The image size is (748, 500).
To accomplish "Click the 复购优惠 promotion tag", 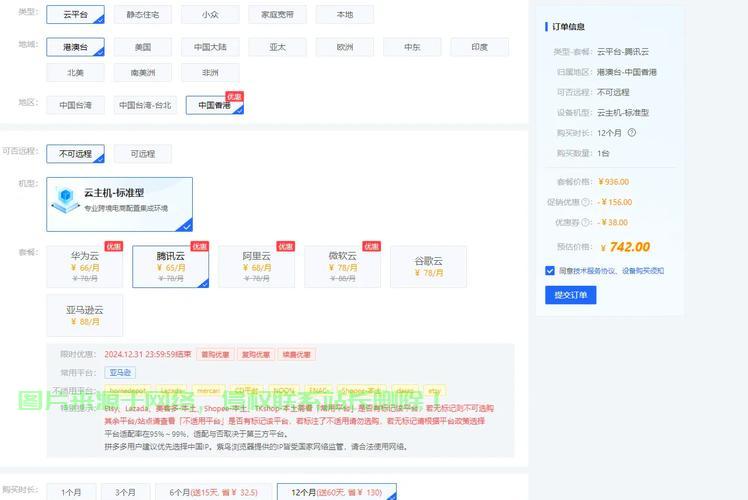I will tap(256, 354).
